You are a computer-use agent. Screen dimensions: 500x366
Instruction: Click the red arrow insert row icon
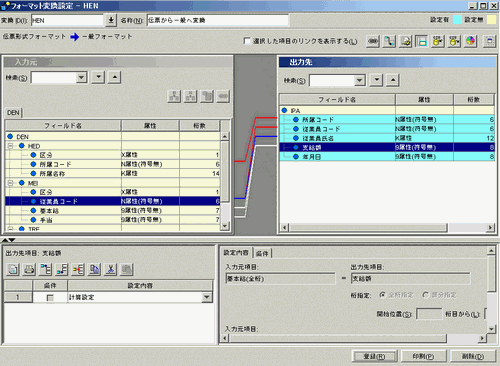click(78, 269)
